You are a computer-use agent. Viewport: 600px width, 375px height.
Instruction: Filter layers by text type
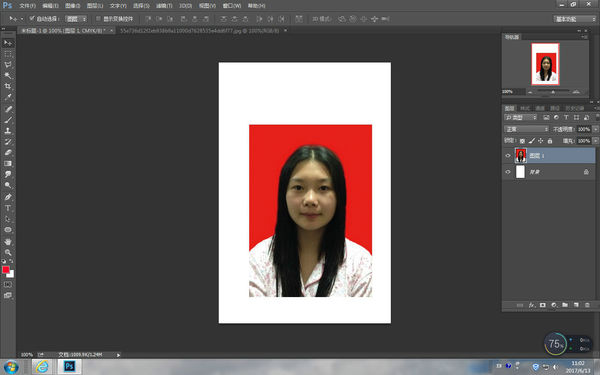tap(566, 117)
